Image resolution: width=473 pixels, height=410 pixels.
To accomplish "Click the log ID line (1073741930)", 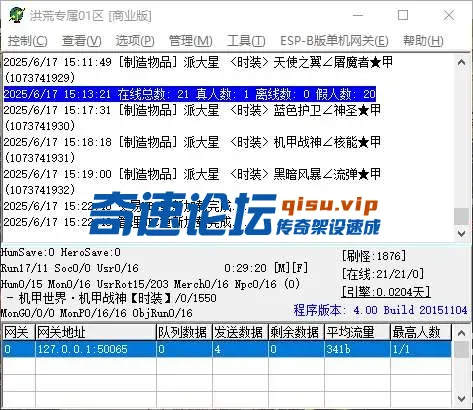I will pos(40,126).
